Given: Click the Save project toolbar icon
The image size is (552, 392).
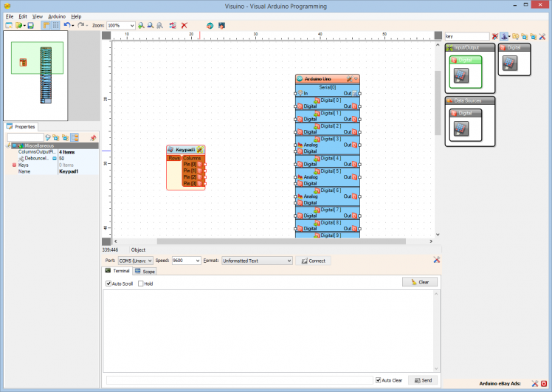Looking at the screenshot, I should point(30,25).
